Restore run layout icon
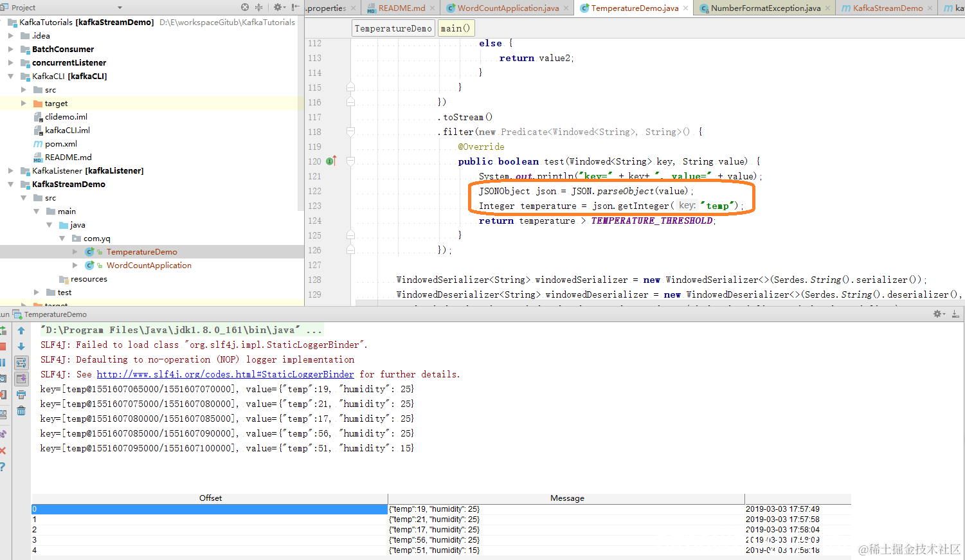The image size is (965, 560). tap(3, 414)
